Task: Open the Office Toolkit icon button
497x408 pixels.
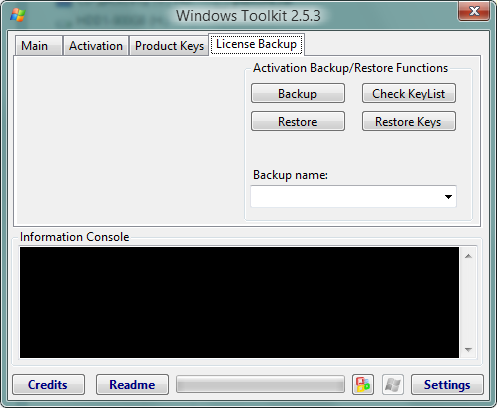Action: [363, 384]
